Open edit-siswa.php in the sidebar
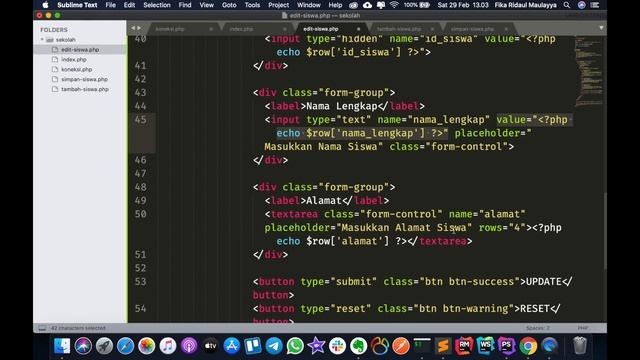The image size is (640, 360). point(80,49)
